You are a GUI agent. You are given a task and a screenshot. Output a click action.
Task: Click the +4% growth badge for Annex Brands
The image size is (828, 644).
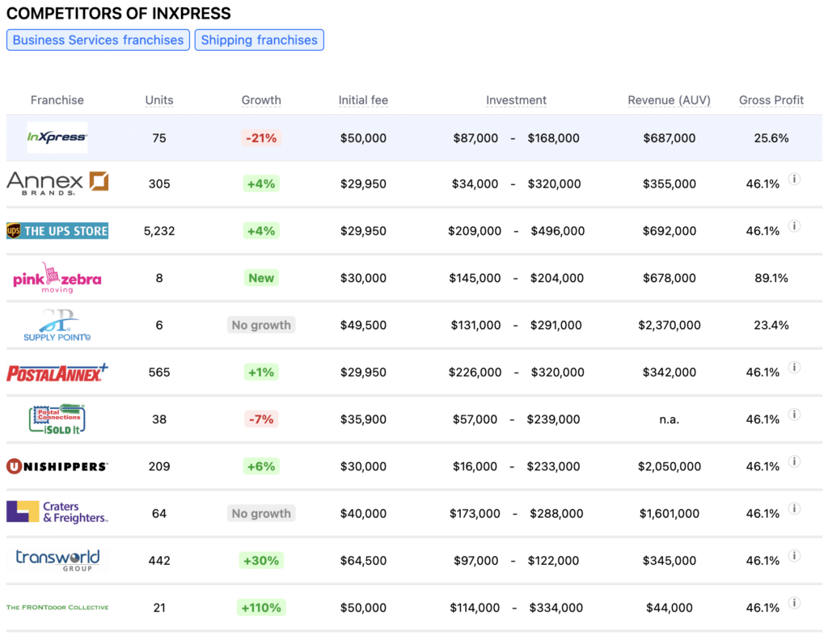pyautogui.click(x=261, y=183)
